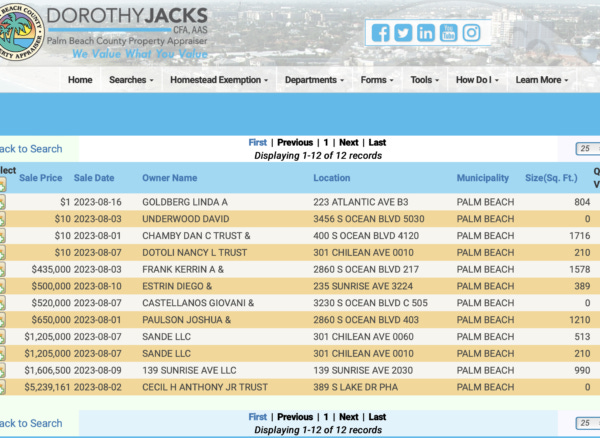Select owner UNDERWOOD DAVID

[x=186, y=219]
